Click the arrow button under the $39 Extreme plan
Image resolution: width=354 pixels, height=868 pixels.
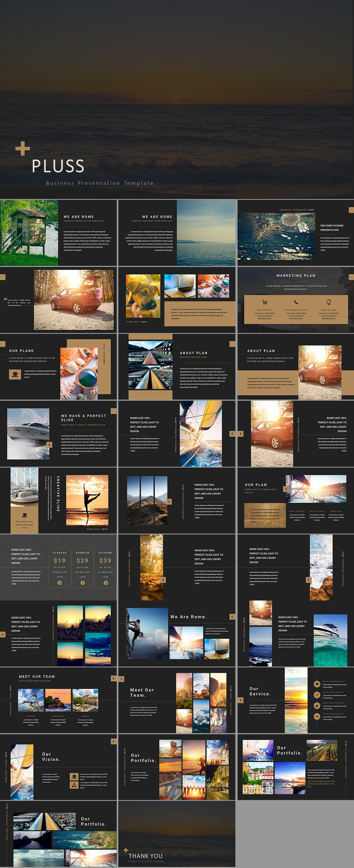(x=106, y=583)
